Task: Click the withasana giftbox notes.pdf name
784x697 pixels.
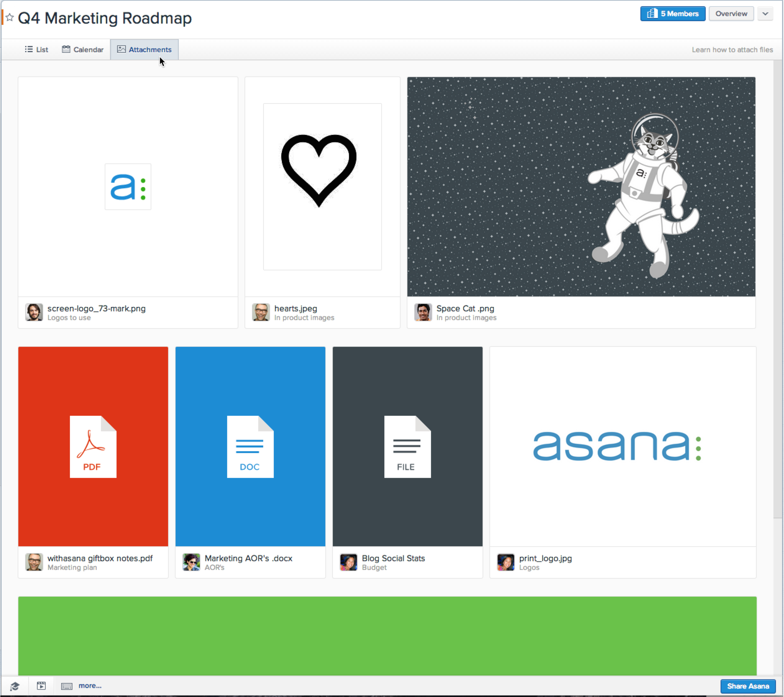Action: pos(100,558)
